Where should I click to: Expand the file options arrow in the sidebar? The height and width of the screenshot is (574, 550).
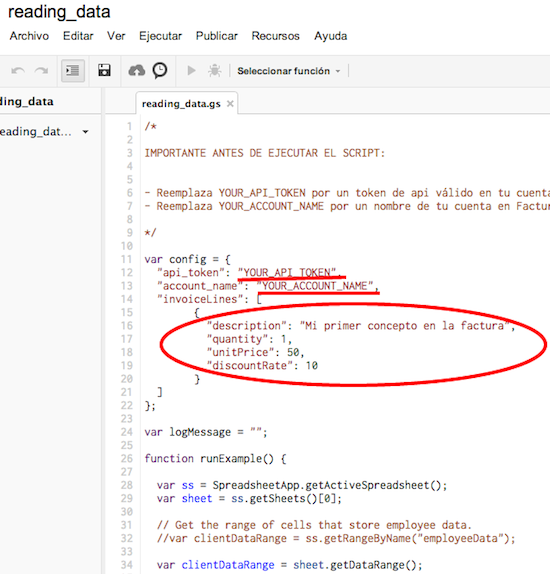click(85, 132)
